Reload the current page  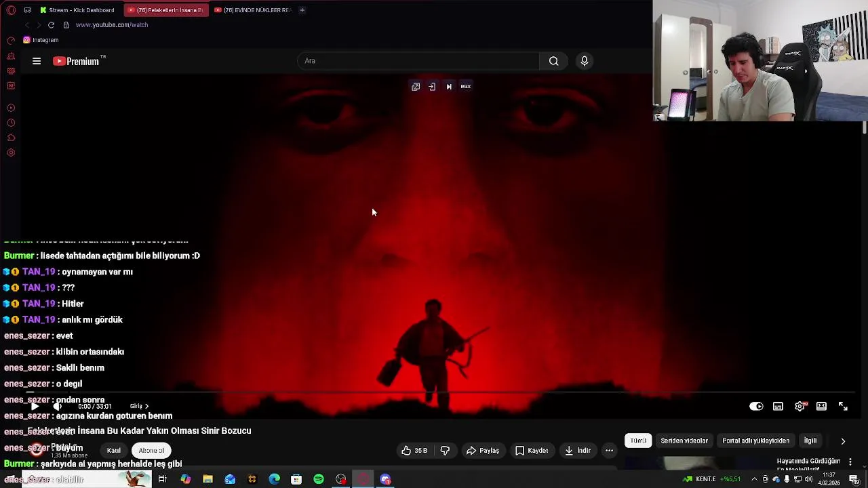coord(51,25)
